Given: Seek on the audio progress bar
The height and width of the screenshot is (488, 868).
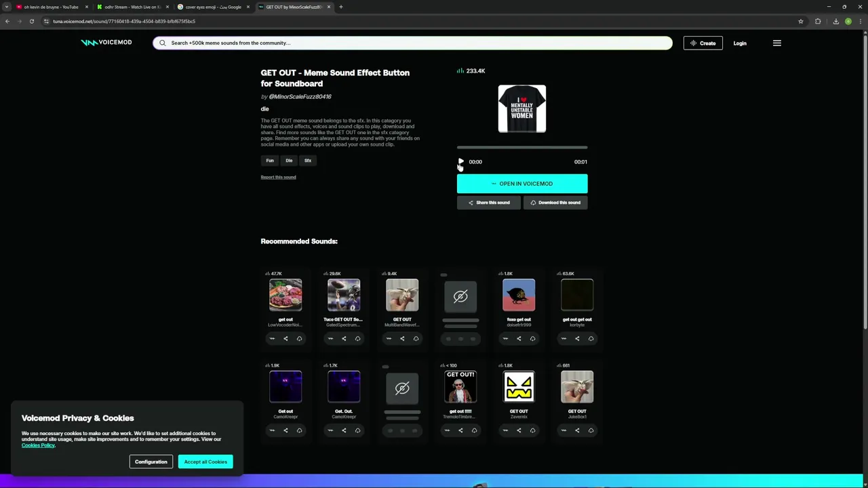Looking at the screenshot, I should tap(522, 147).
